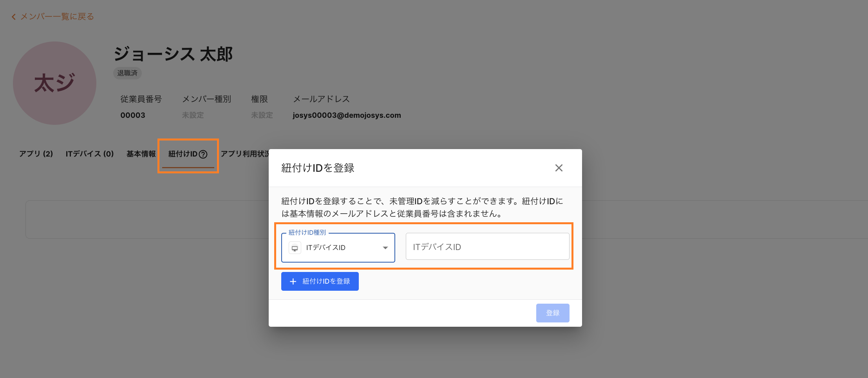Click the monitor device icon in the dropdown
The height and width of the screenshot is (378, 868).
(295, 248)
